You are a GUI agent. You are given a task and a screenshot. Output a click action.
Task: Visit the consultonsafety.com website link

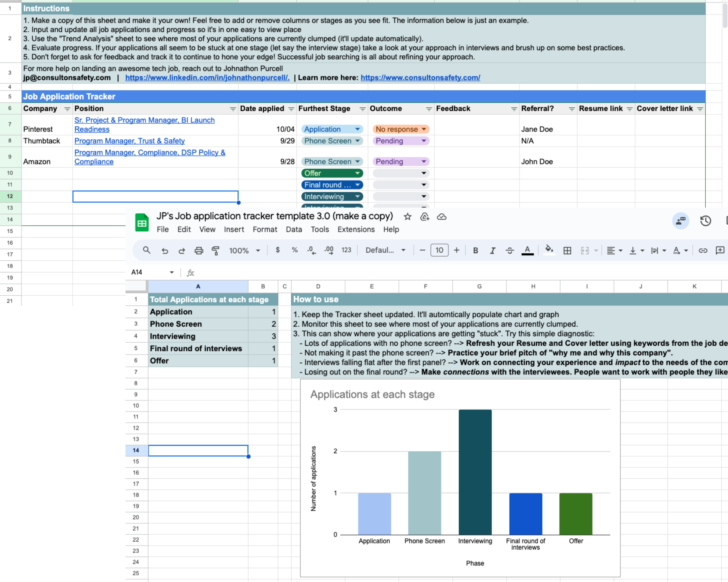[420, 78]
